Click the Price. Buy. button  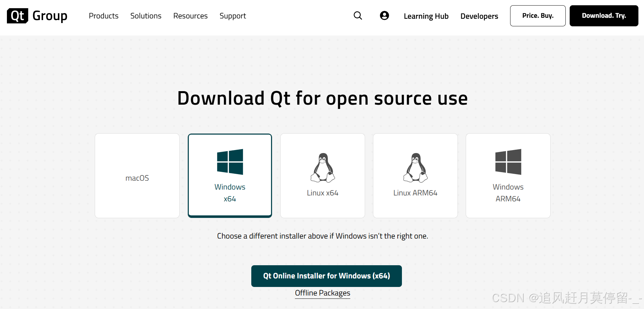tap(538, 16)
